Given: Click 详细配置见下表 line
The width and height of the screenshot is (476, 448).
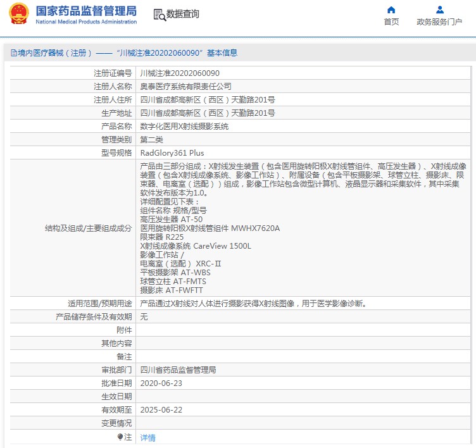Looking at the screenshot, I should pos(170,202).
